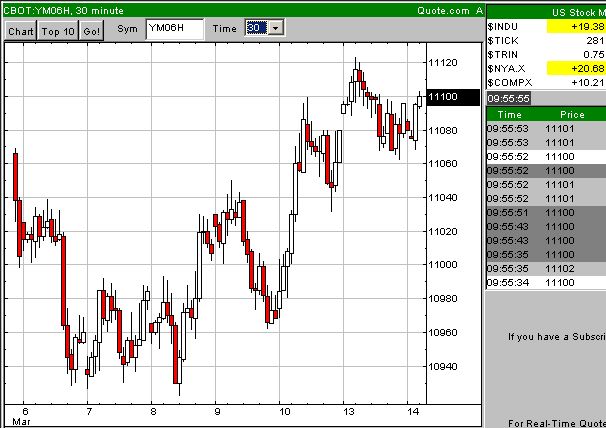This screenshot has height=428, width=606.
Task: Click the Price column header
Action: 572,114
